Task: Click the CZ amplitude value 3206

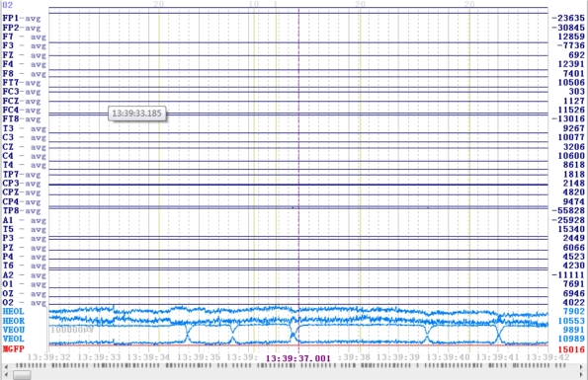Action: [x=574, y=147]
